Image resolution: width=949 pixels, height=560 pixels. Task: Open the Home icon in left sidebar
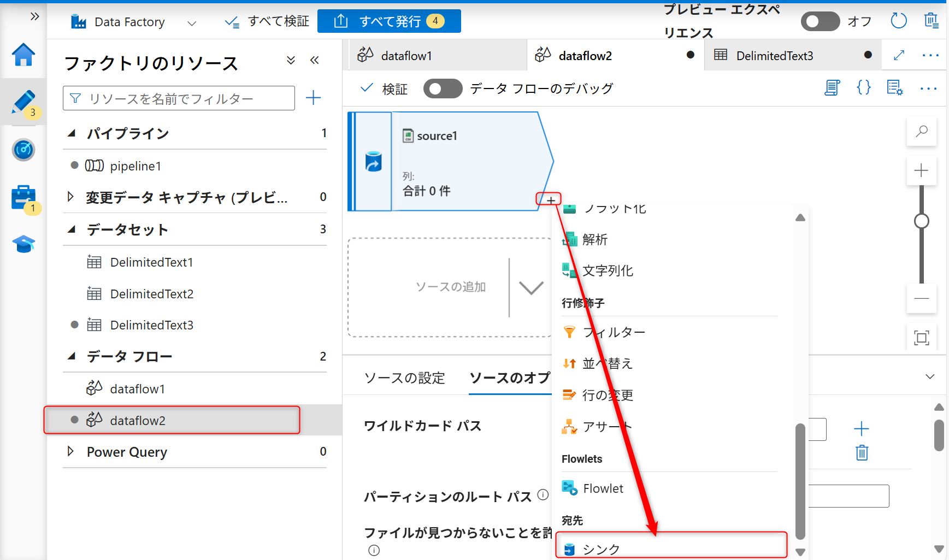pyautogui.click(x=23, y=55)
